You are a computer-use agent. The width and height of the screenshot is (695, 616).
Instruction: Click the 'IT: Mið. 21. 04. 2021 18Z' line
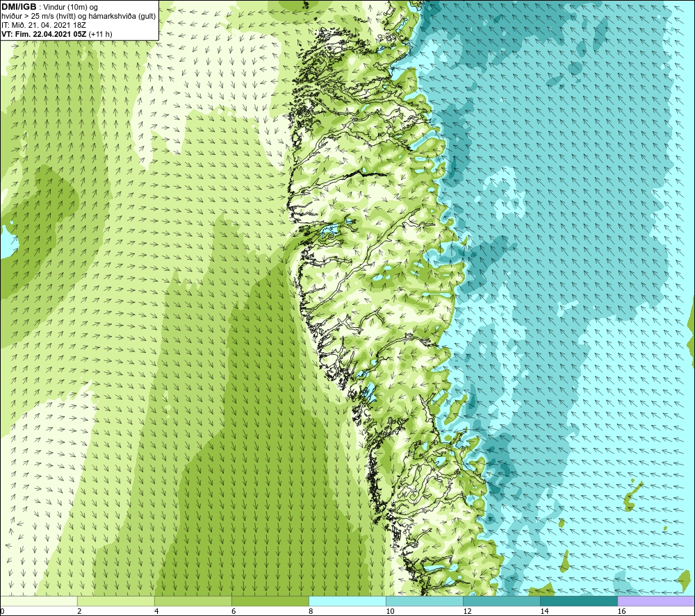click(x=43, y=25)
